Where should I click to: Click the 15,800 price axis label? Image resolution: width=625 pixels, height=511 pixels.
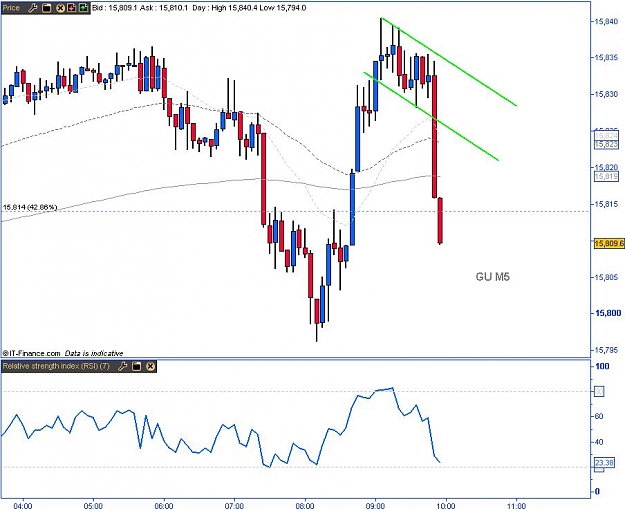(607, 313)
